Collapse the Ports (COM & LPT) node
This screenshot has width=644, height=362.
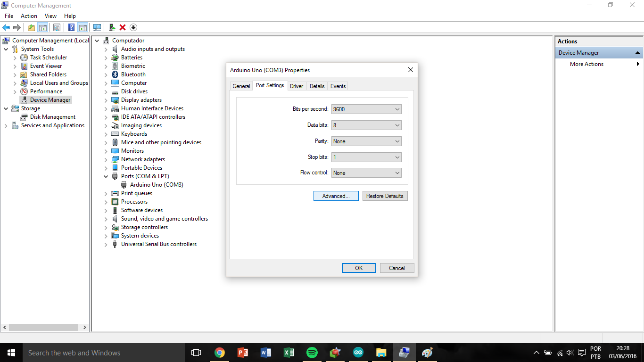point(106,176)
